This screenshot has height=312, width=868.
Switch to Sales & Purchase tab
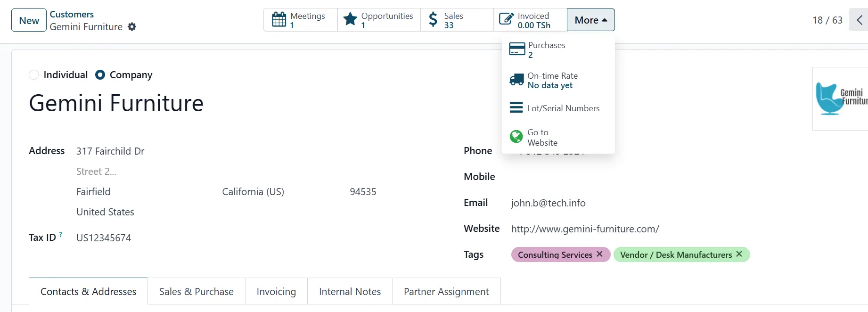pos(196,292)
